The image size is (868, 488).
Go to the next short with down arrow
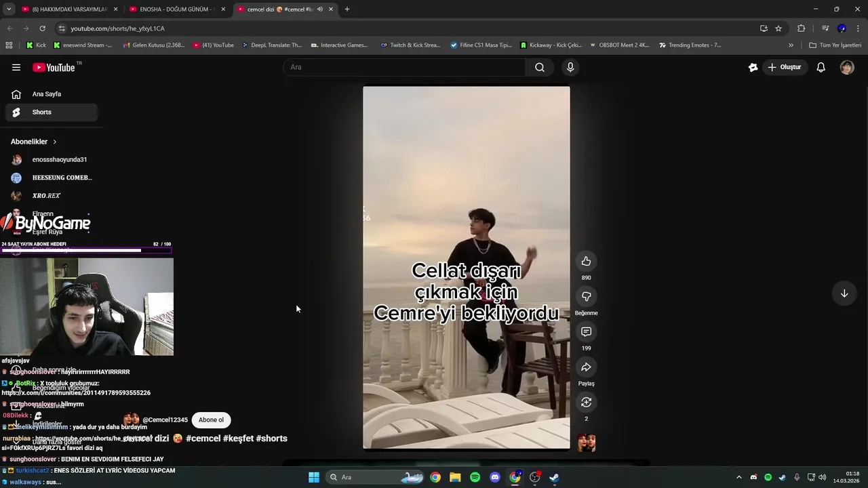pyautogui.click(x=844, y=293)
